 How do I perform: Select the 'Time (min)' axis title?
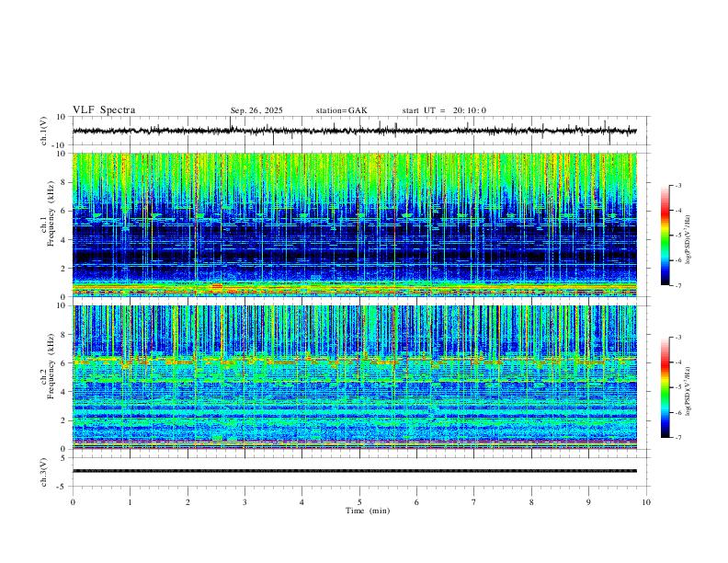point(368,511)
